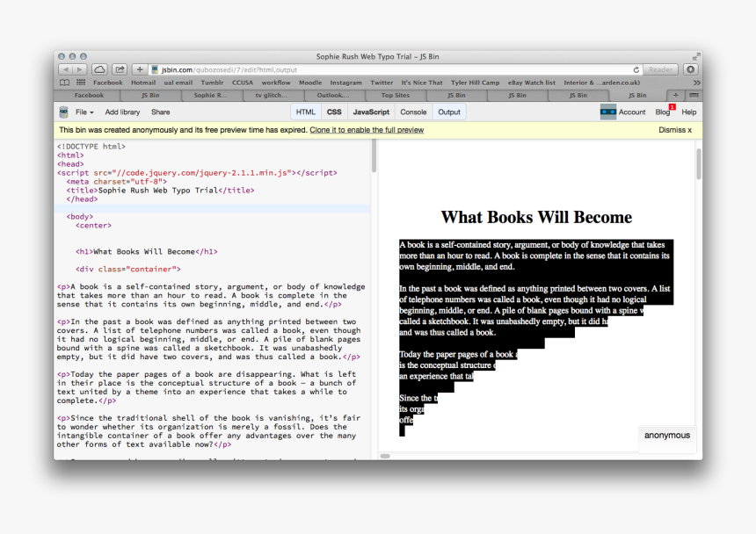Viewport: 756px width, 534px height.
Task: Switch to the Sophie R... browser tab
Action: pos(210,96)
